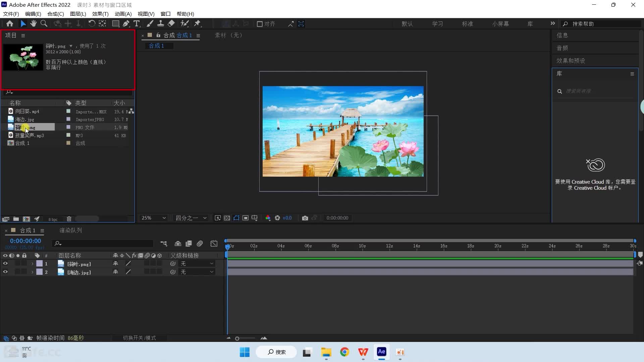Switch to the 小屏幕 workspace
This screenshot has height=362, width=644.
pos(500,24)
